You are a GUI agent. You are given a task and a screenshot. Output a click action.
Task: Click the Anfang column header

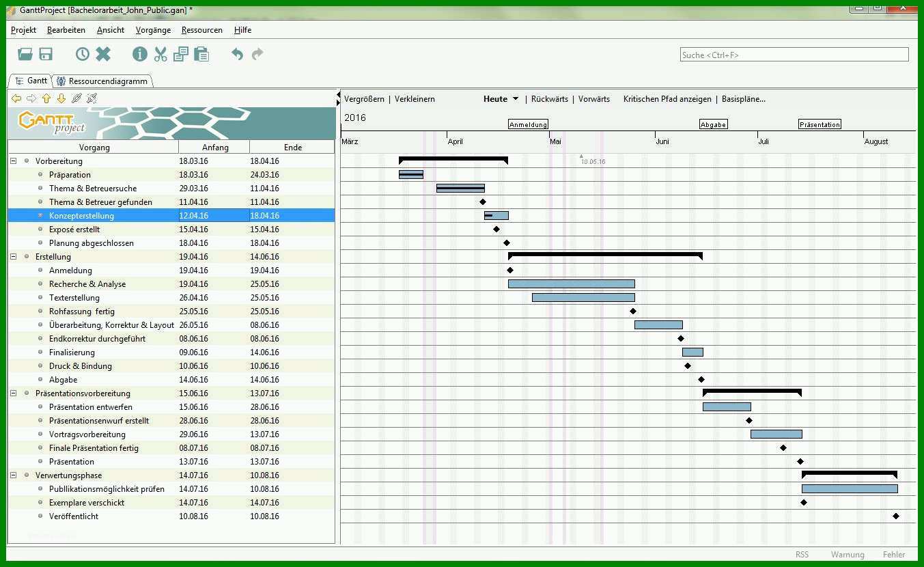point(214,147)
